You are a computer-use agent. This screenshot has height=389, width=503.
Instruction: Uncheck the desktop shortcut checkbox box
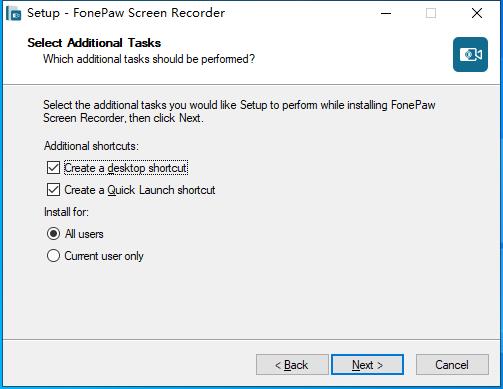coord(53,168)
